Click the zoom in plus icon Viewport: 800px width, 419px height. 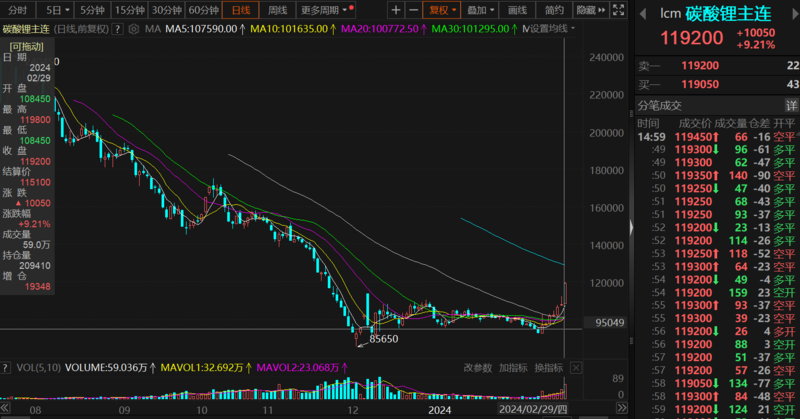click(396, 9)
